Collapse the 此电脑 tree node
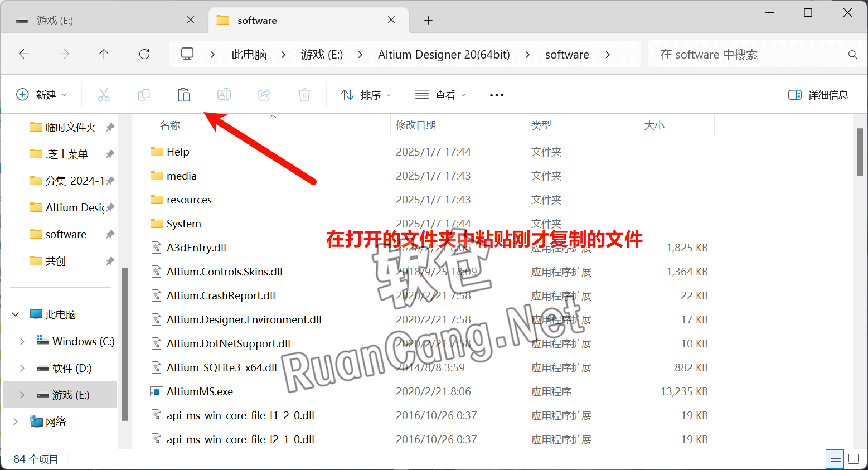Screen dimensions: 868x470 [16, 314]
